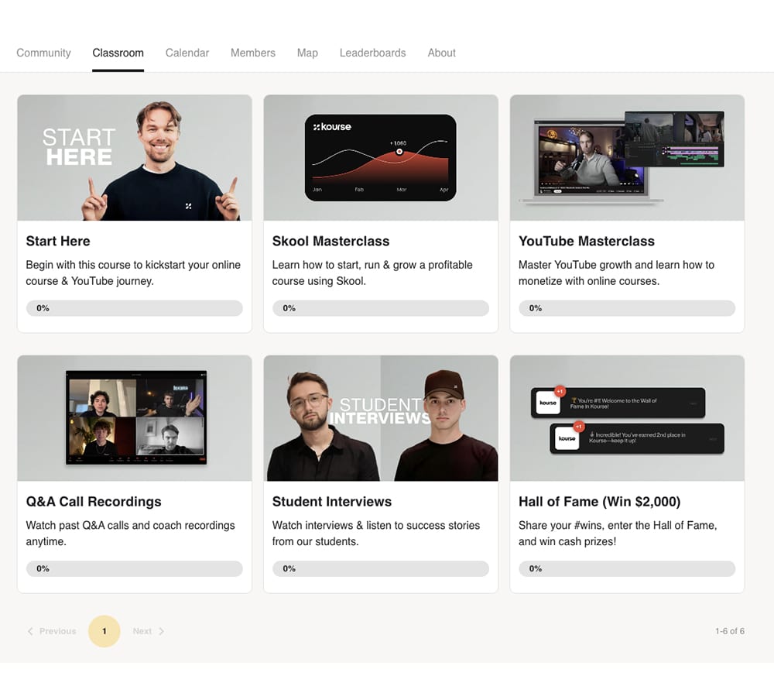Click the Skool Masterclass title

[330, 241]
